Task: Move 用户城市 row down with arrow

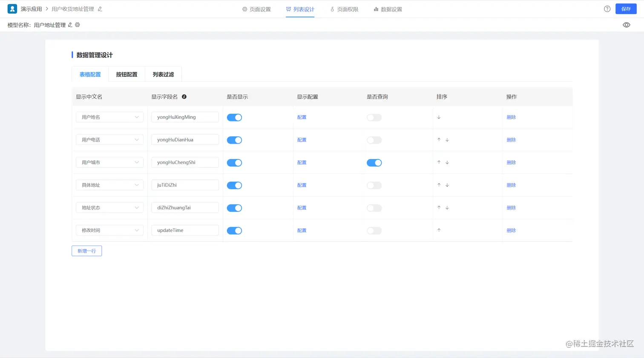Action: click(447, 162)
